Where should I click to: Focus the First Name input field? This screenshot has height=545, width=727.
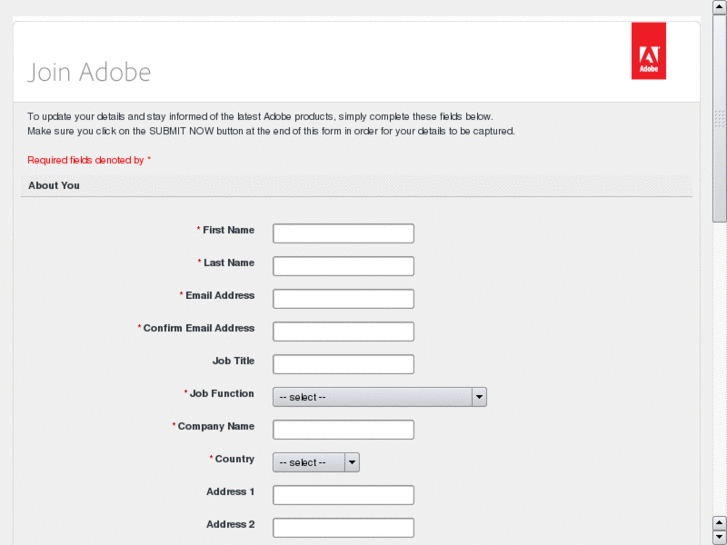[343, 233]
